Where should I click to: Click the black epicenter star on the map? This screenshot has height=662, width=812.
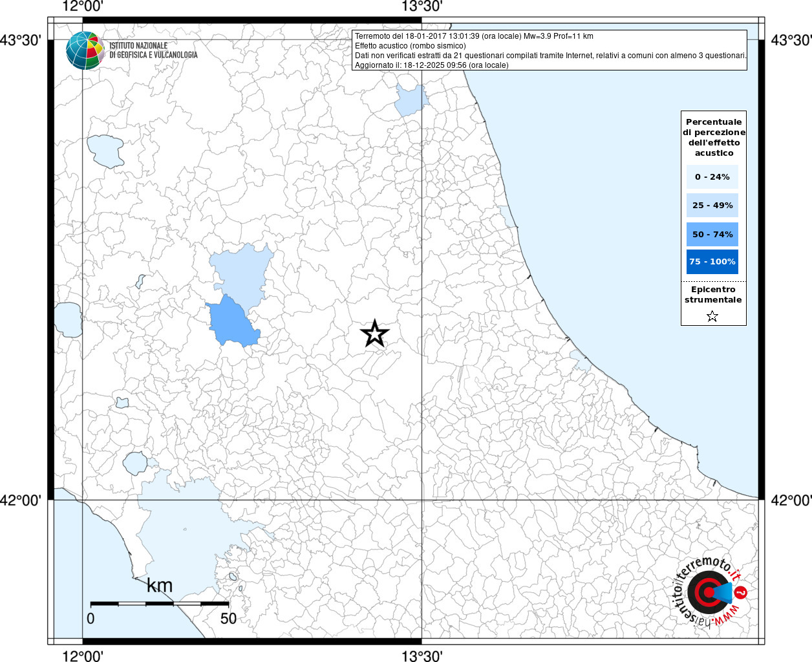coord(374,334)
